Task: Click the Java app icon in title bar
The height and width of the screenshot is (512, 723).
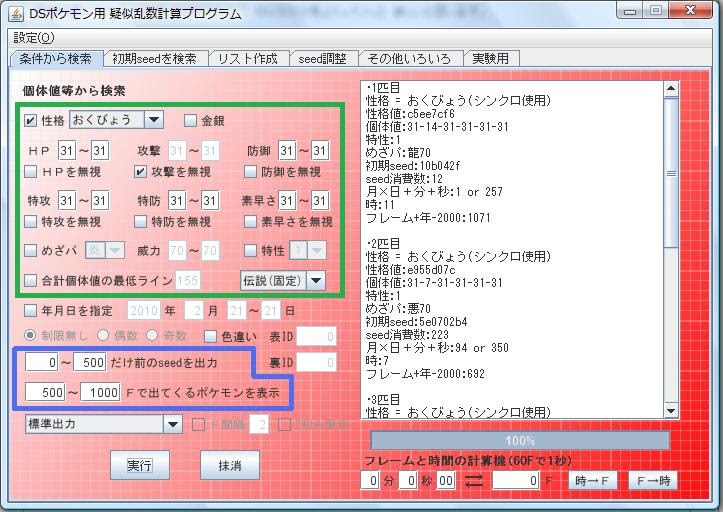Action: [17, 13]
